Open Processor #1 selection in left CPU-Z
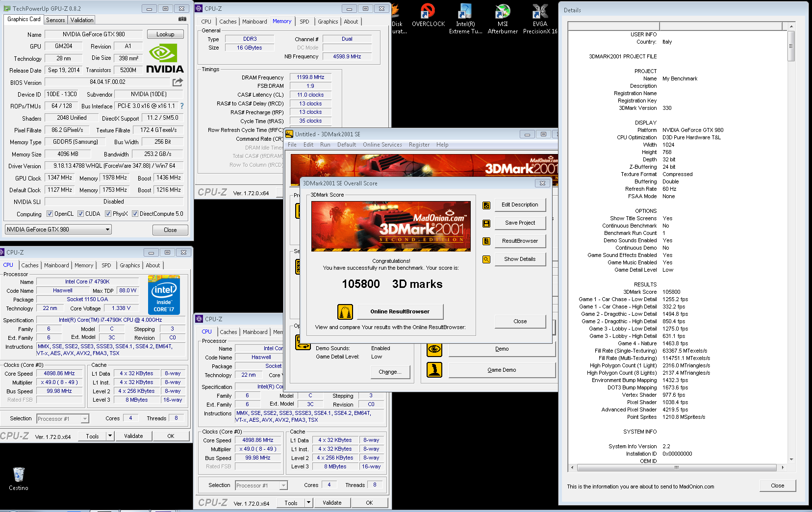Image resolution: width=812 pixels, height=512 pixels. 63,419
